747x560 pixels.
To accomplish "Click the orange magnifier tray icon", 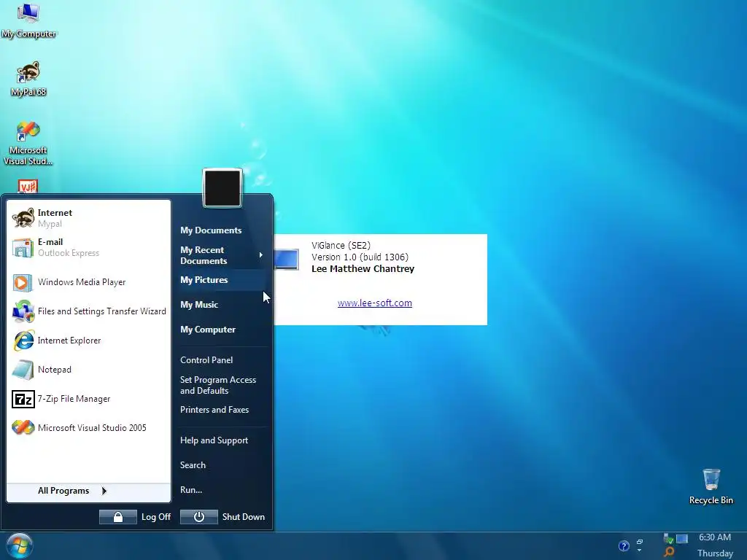I will [x=669, y=553].
